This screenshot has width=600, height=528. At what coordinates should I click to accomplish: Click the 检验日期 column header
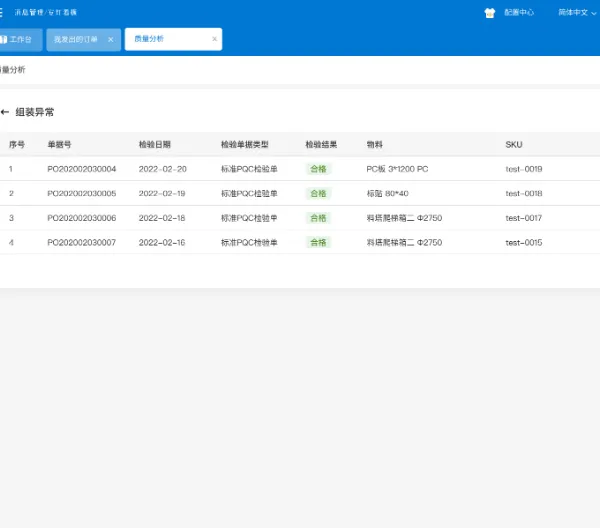coord(155,145)
